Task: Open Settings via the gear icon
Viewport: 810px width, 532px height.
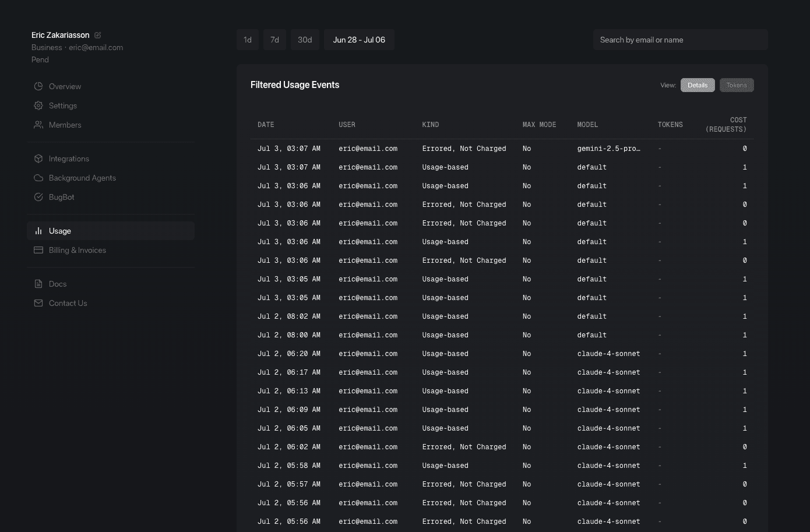Action: click(x=38, y=105)
